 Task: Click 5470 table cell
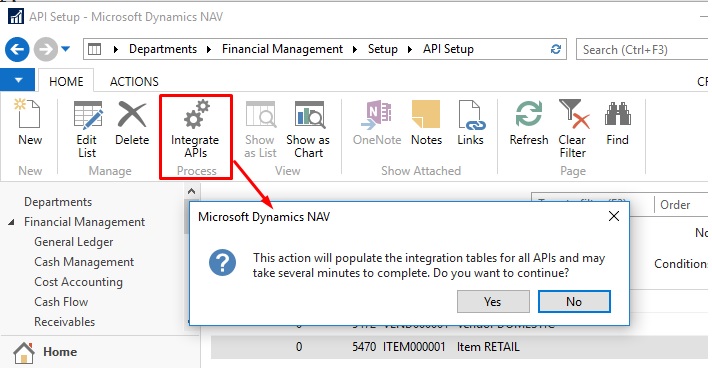[364, 347]
